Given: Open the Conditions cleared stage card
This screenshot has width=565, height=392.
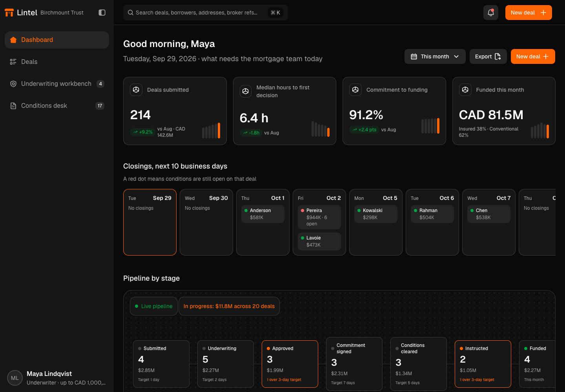Looking at the screenshot, I should click(x=419, y=364).
